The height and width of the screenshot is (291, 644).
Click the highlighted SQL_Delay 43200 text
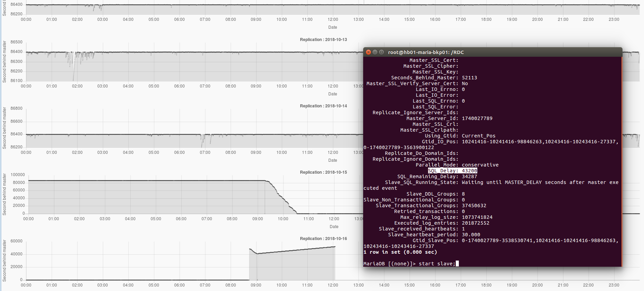coord(452,171)
